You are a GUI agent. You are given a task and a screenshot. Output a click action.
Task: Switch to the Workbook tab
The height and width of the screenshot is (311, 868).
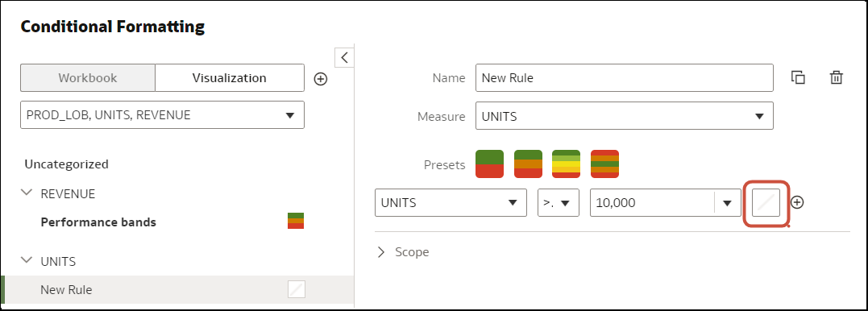click(x=88, y=78)
